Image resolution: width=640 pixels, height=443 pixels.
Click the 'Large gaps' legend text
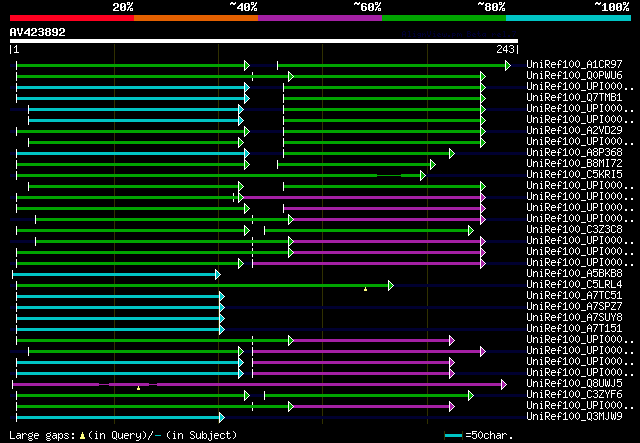coord(42,435)
